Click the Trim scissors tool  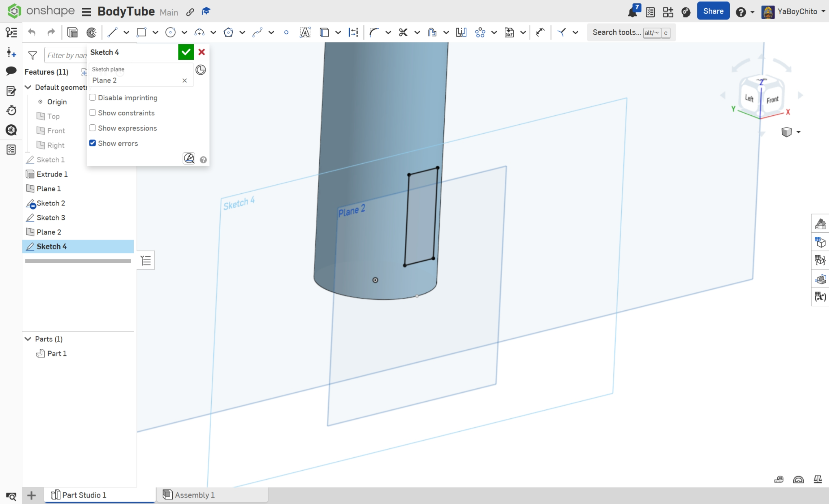403,32
